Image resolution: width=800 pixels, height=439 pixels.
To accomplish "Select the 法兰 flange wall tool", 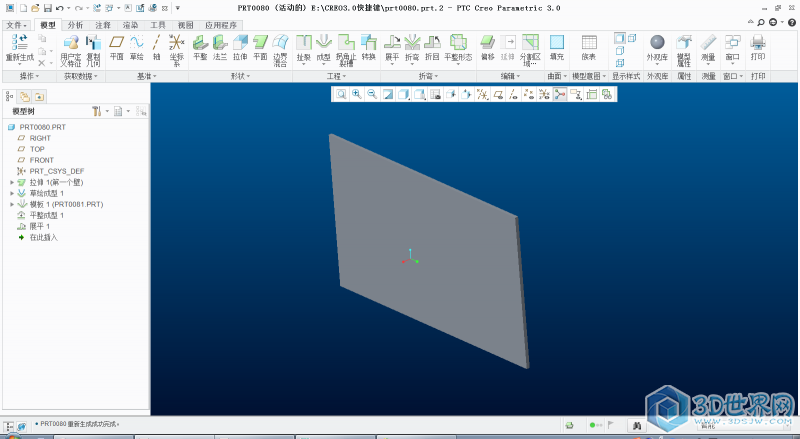I will [220, 47].
